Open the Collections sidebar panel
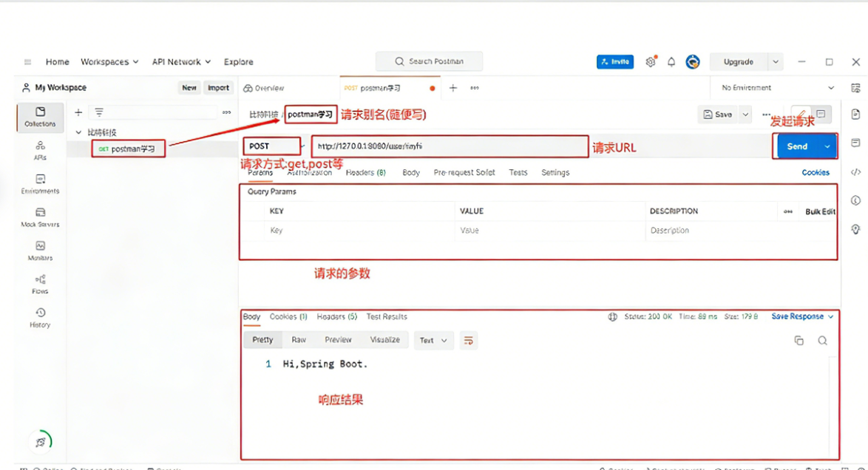The image size is (868, 470). [40, 117]
